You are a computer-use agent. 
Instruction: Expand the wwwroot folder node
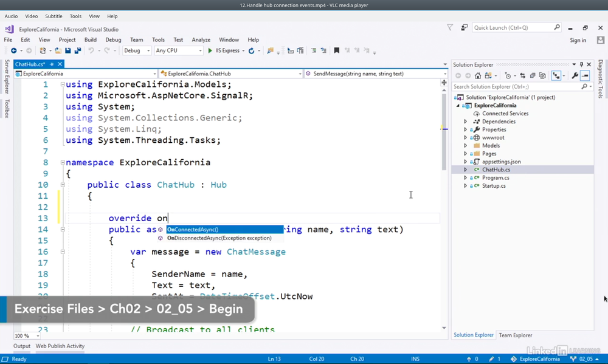pyautogui.click(x=466, y=137)
